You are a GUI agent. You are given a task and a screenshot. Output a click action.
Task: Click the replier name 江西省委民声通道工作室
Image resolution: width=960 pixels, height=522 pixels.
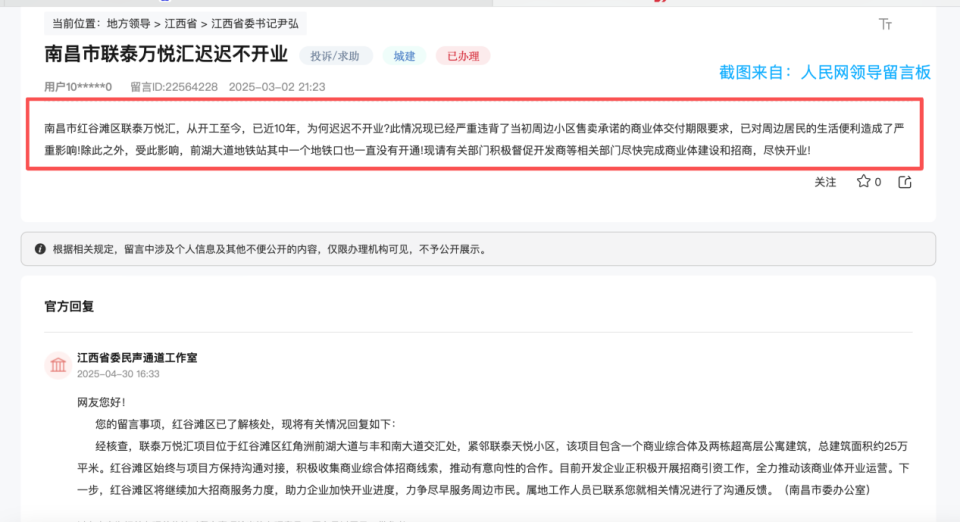(x=137, y=357)
